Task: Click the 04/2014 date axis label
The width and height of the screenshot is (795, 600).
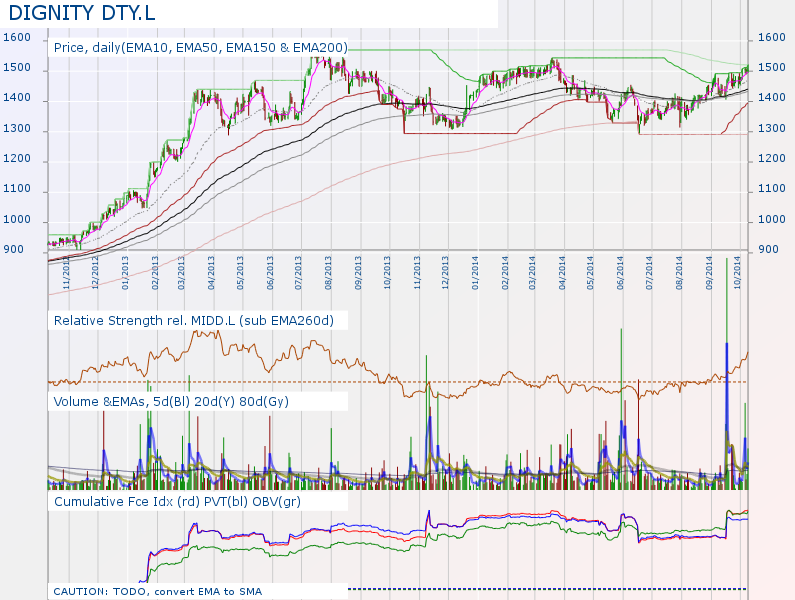Action: pos(562,273)
